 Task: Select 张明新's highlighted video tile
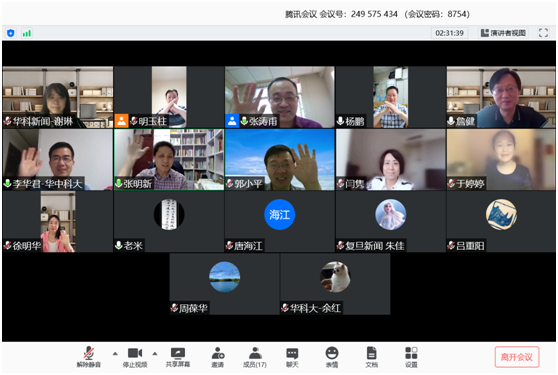(169, 159)
